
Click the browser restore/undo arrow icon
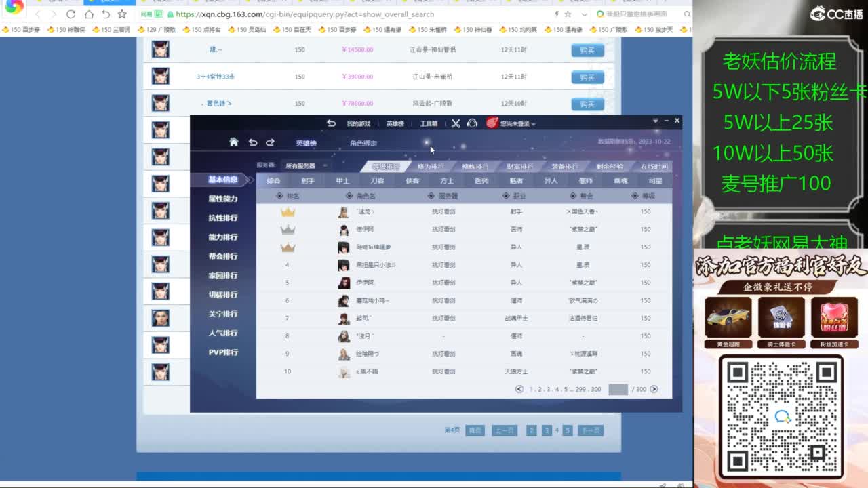[x=106, y=14]
